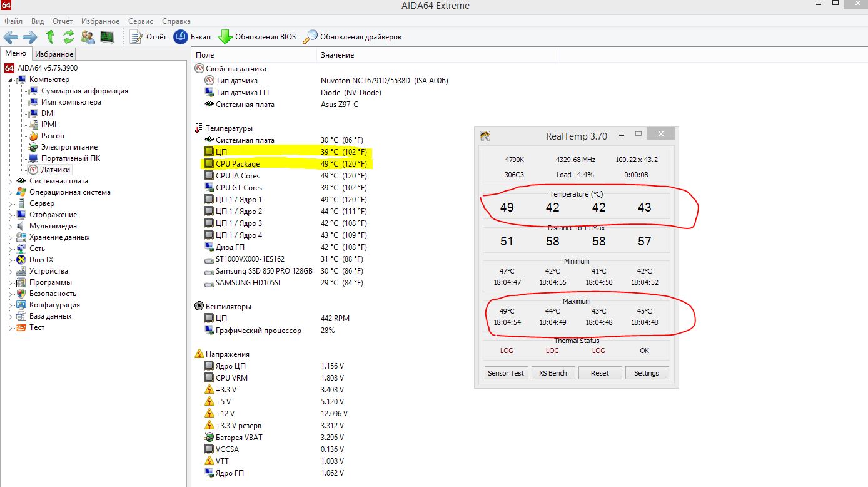Select the CPU Package temperature row
Screen dimensions: 868x487
tap(285, 164)
